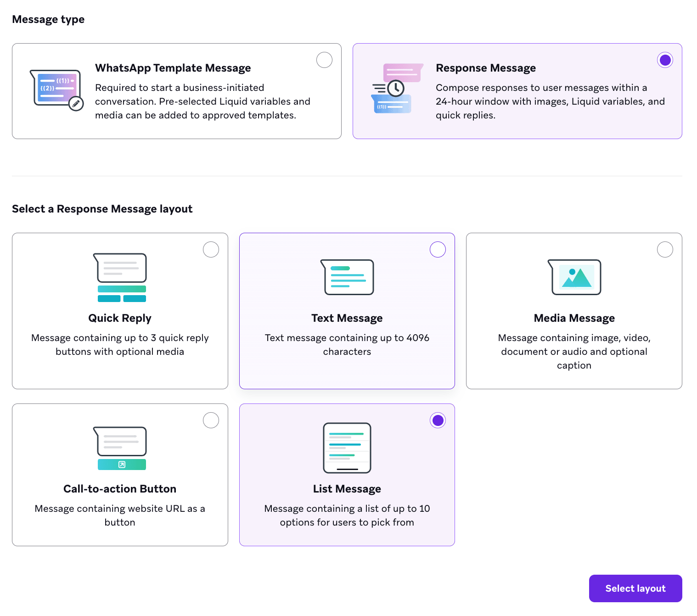Click the Response Message card description
697x616 pixels.
pos(550,101)
